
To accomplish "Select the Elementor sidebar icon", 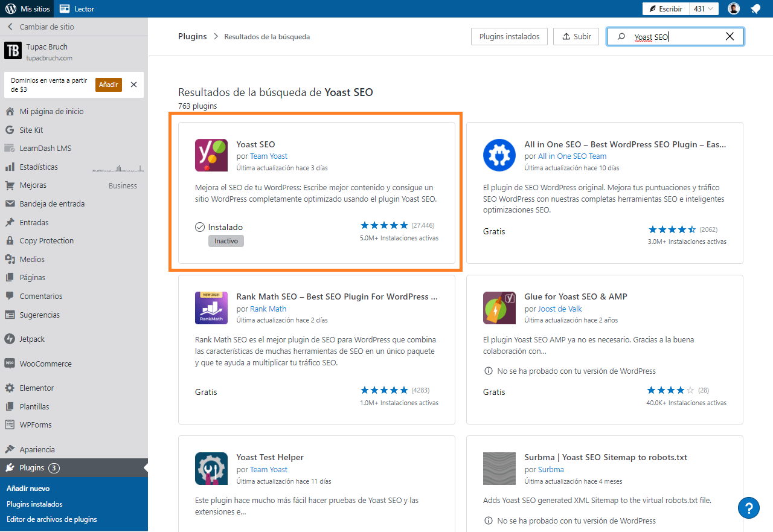I will point(11,388).
